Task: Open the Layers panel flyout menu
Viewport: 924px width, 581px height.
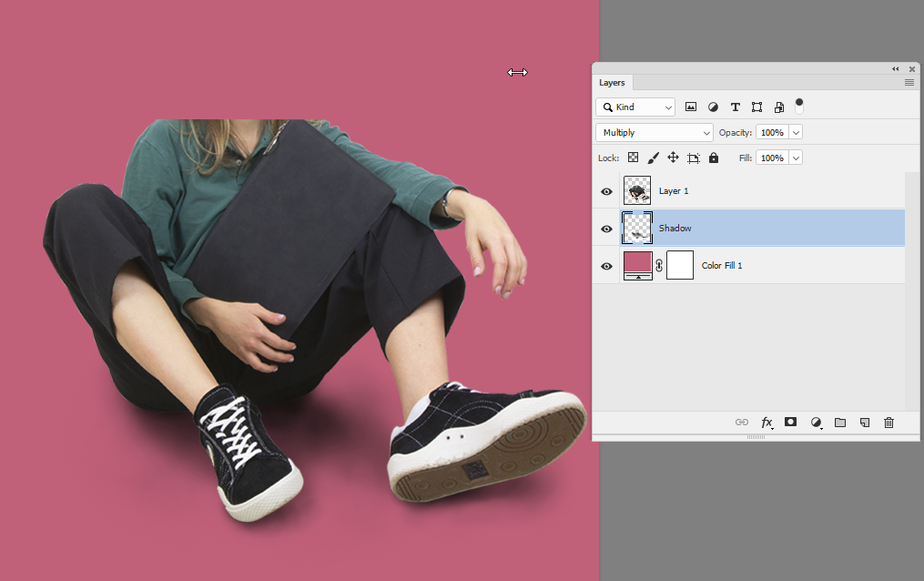Action: point(909,83)
